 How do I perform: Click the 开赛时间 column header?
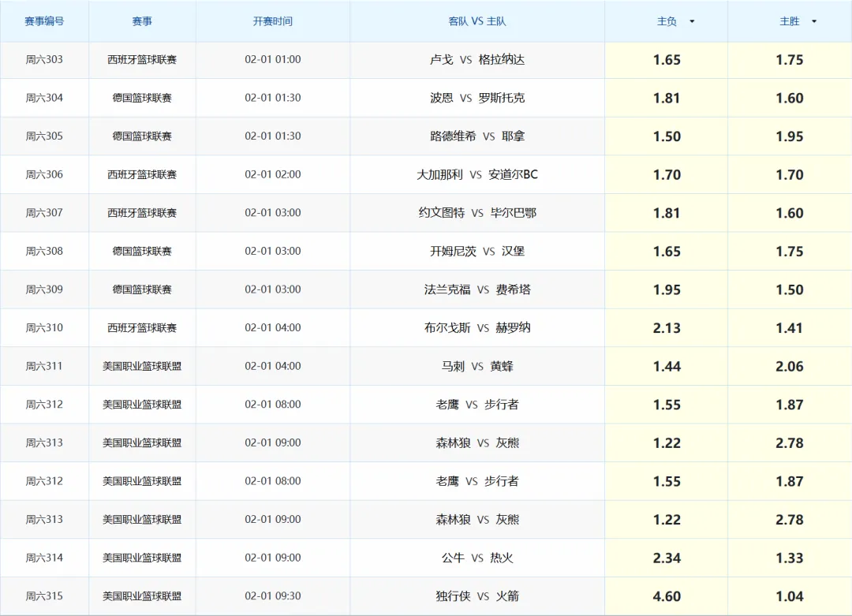pyautogui.click(x=272, y=21)
